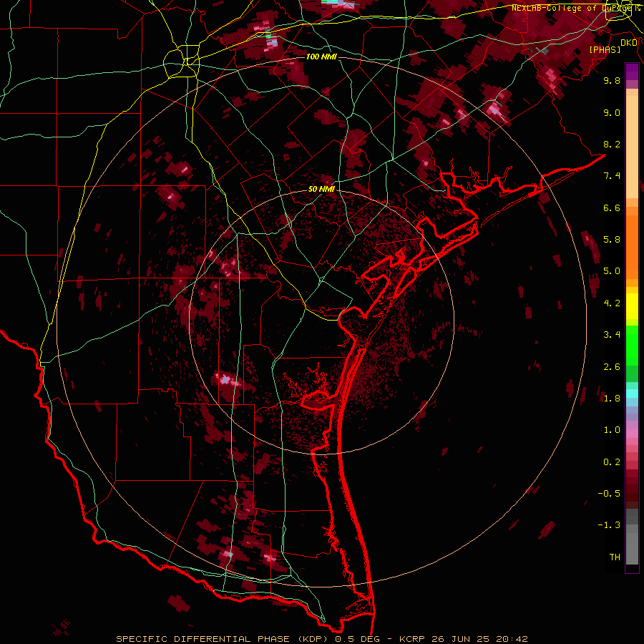Select the [PHAS] units label
The height and width of the screenshot is (644, 644).
coord(605,49)
